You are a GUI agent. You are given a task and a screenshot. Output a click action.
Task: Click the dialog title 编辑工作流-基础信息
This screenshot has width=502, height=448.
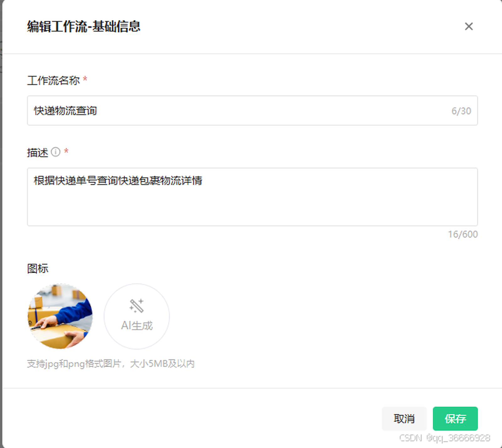(x=83, y=26)
